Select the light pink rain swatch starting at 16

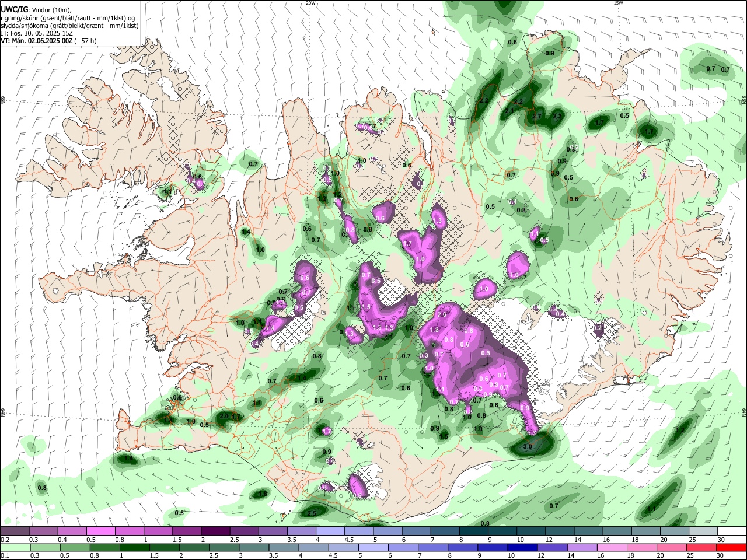tap(612, 548)
